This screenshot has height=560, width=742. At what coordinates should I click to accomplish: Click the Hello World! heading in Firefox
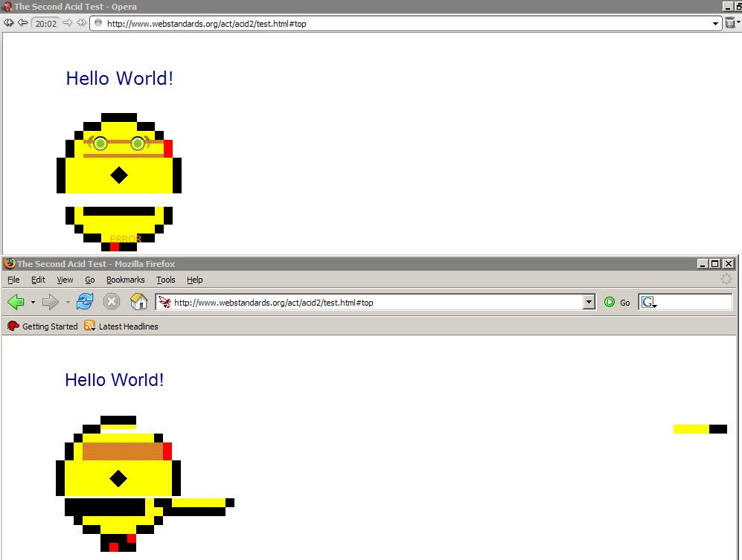tap(115, 380)
